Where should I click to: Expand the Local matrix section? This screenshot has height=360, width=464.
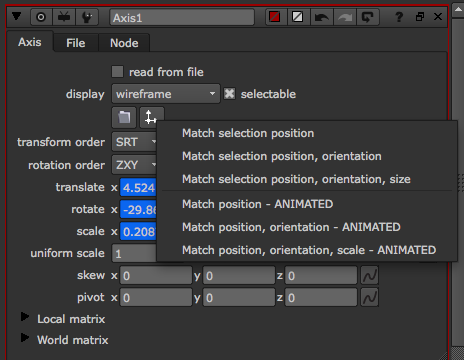(x=25, y=317)
